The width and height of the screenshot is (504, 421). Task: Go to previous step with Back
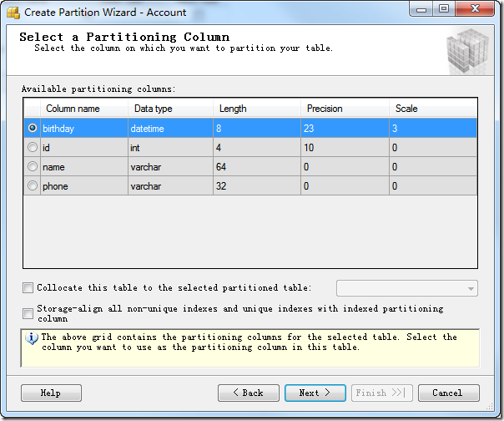point(248,393)
